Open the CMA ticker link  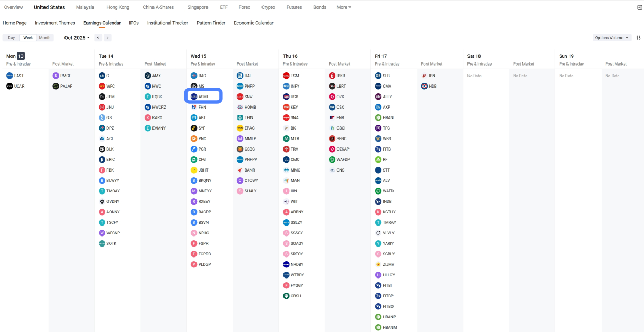pos(387,86)
